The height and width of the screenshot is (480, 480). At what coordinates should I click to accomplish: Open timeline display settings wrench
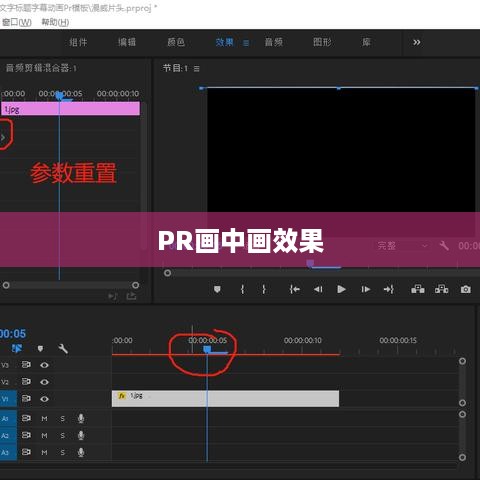click(x=63, y=349)
